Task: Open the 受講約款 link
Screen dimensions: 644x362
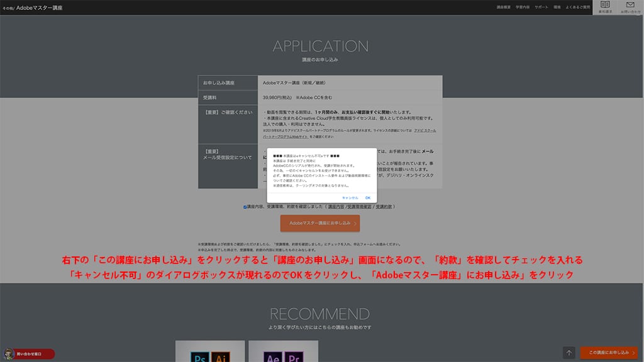Action: point(384,207)
